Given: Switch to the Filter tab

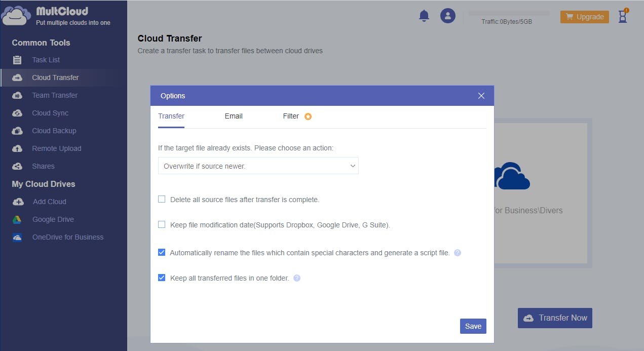Looking at the screenshot, I should pyautogui.click(x=291, y=116).
